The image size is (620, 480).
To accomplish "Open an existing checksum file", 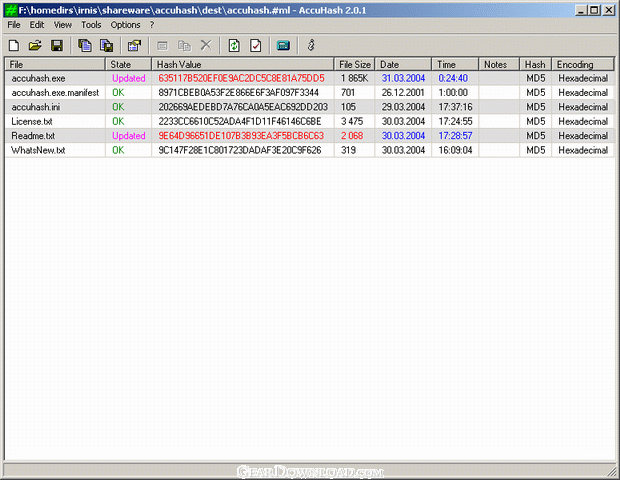I will pos(35,45).
